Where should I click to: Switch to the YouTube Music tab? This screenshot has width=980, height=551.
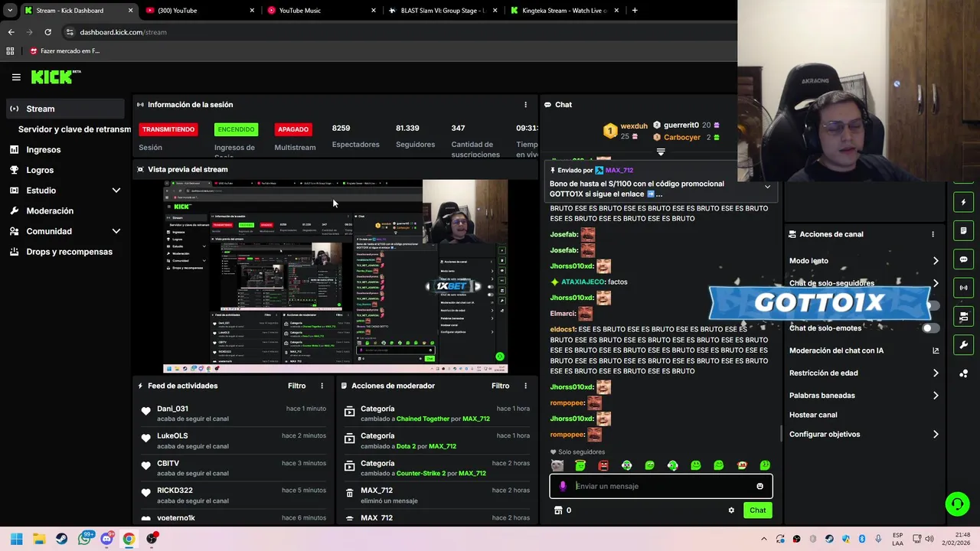[322, 11]
